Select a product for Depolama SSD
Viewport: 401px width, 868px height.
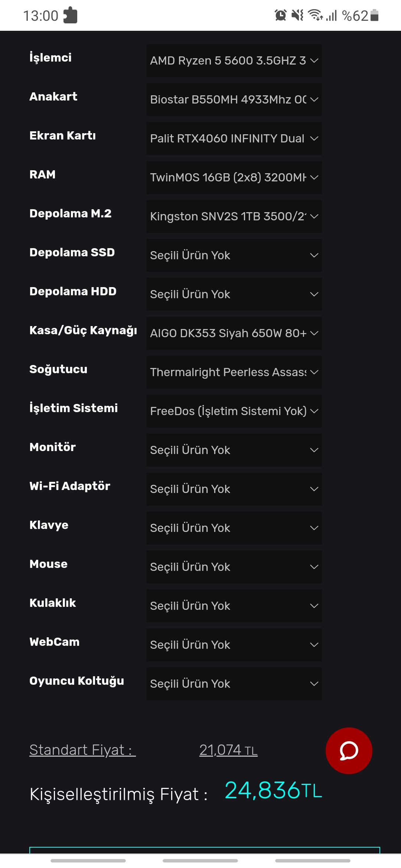pos(234,255)
